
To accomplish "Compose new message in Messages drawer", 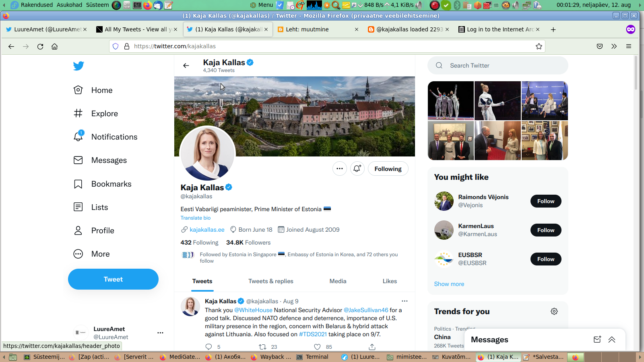I will click(x=597, y=339).
